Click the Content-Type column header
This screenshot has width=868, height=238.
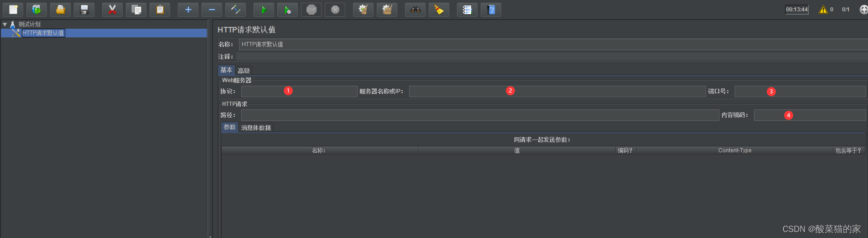[x=735, y=150]
